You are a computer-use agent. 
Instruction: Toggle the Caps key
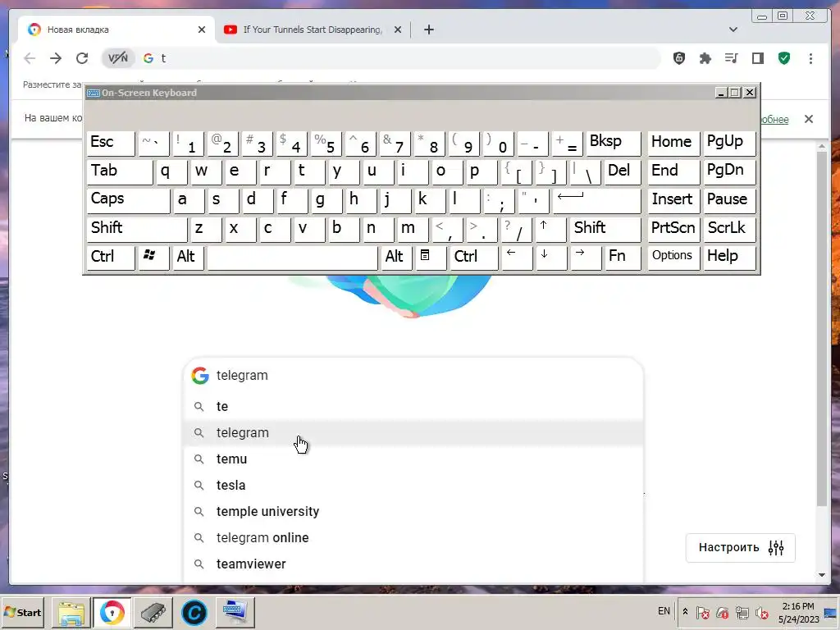pyautogui.click(x=128, y=200)
